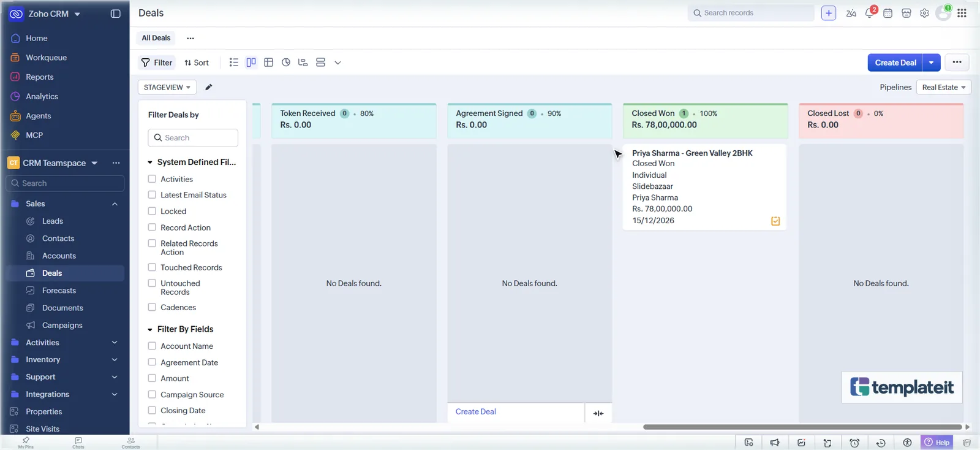This screenshot has height=450, width=980.
Task: Open My Pins in bottom bar
Action: [26, 443]
